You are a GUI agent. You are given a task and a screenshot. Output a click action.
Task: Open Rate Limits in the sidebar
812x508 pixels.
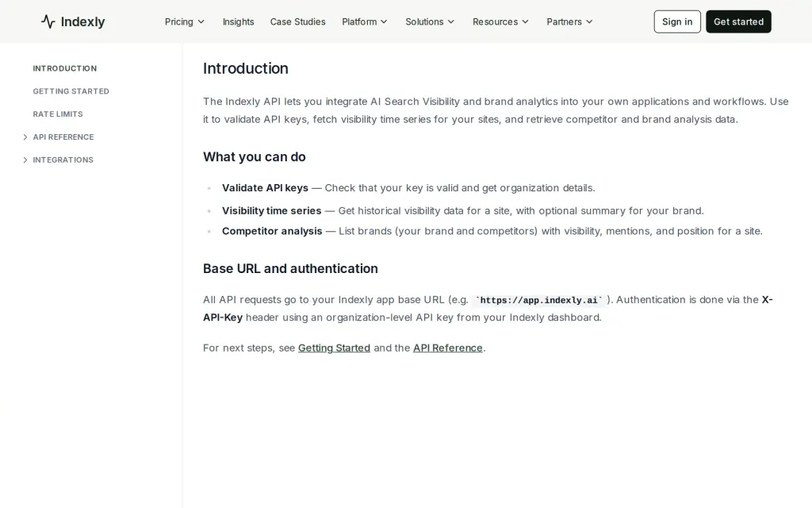point(57,114)
